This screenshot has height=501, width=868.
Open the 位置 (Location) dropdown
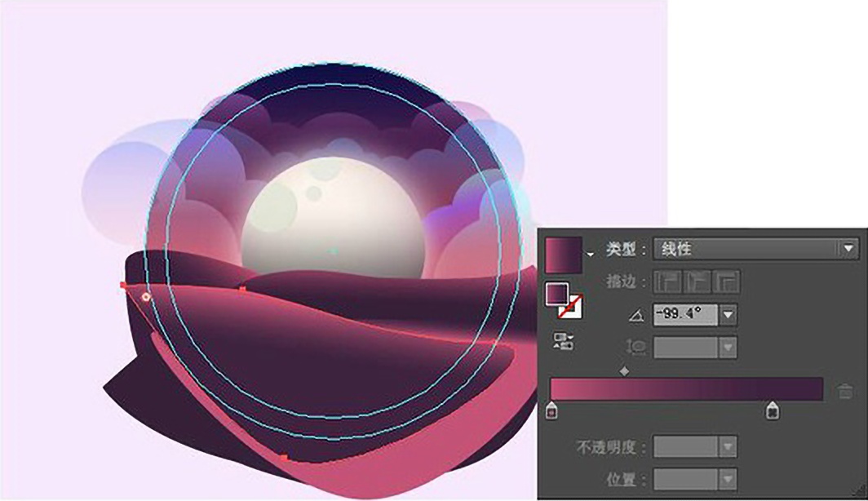(x=725, y=477)
